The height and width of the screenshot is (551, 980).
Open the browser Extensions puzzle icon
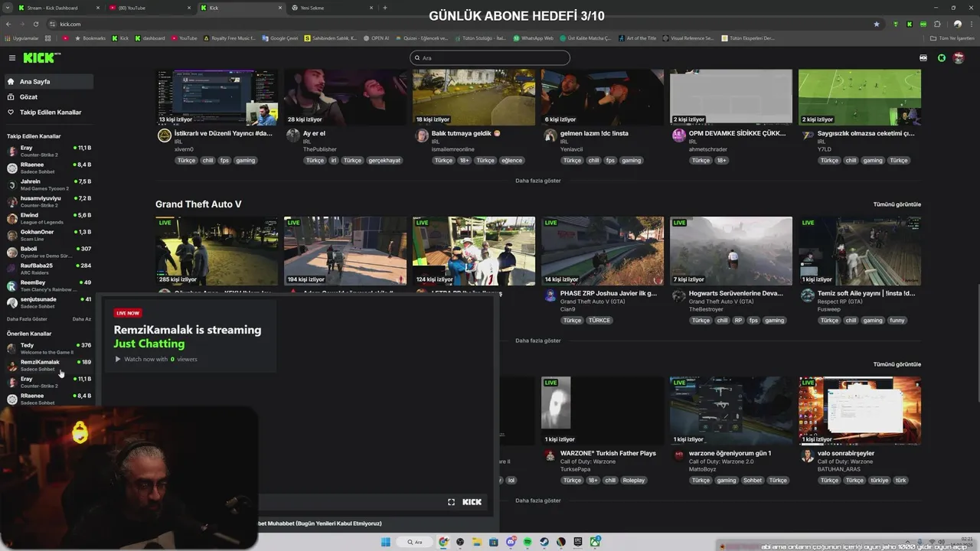pos(938,24)
